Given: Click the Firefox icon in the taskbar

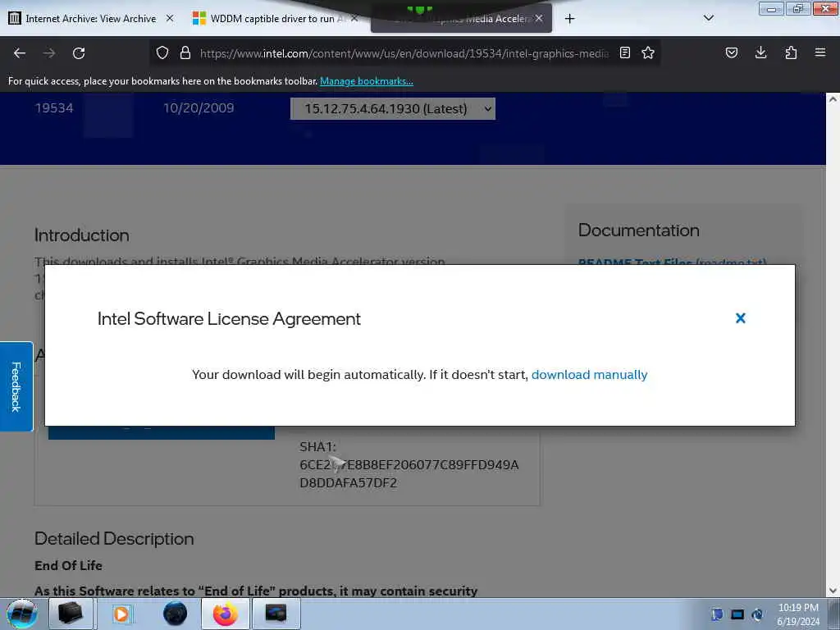Looking at the screenshot, I should point(226,614).
